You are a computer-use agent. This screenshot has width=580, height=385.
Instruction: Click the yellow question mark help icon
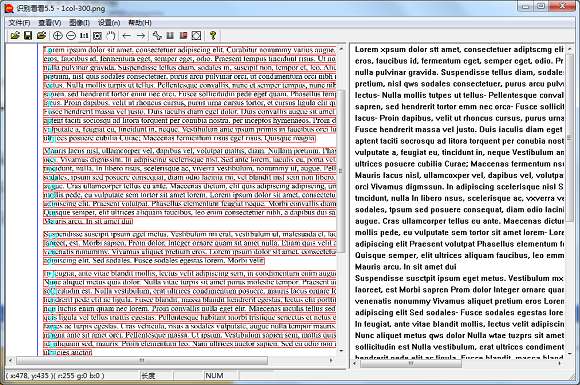[213, 36]
